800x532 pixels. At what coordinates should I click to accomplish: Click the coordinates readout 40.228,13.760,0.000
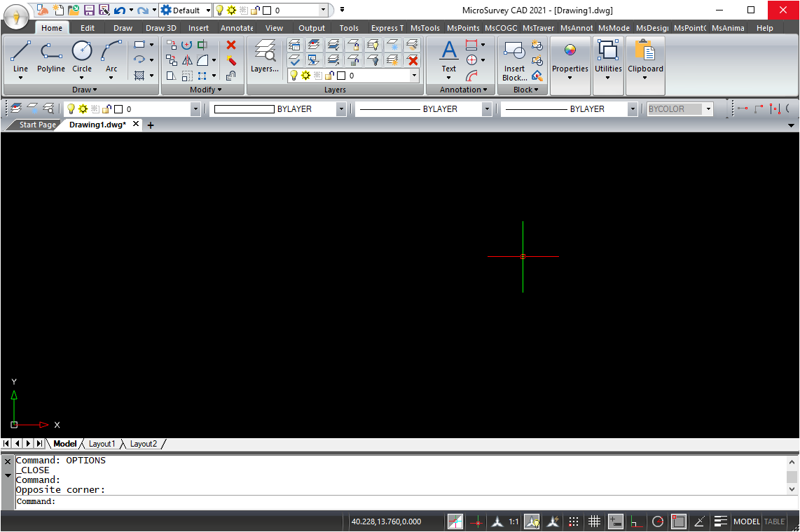(x=386, y=521)
